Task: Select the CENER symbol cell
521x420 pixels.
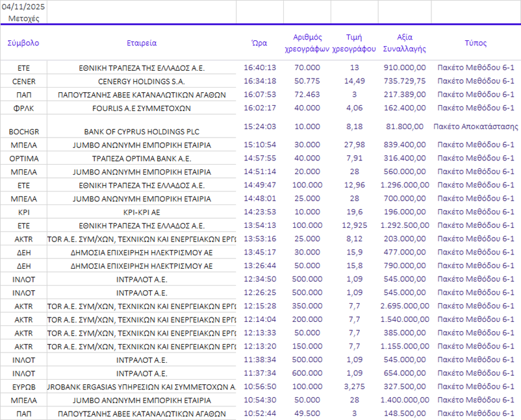Action: click(23, 81)
